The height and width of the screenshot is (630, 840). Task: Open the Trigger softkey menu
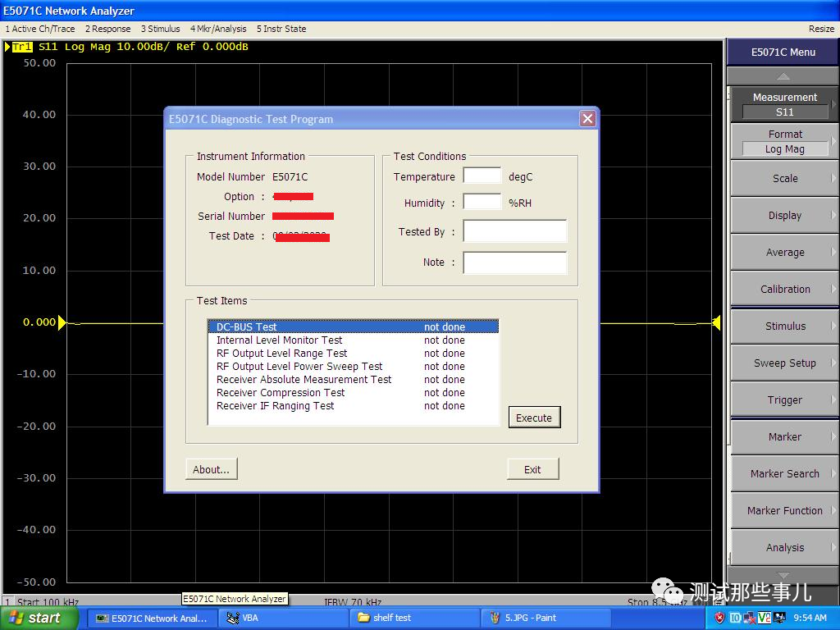pos(784,400)
